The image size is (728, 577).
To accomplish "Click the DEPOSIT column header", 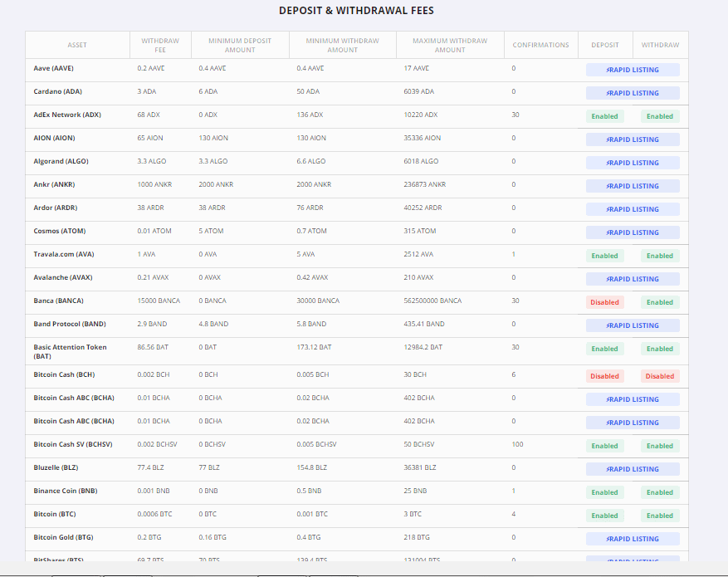I will point(605,45).
